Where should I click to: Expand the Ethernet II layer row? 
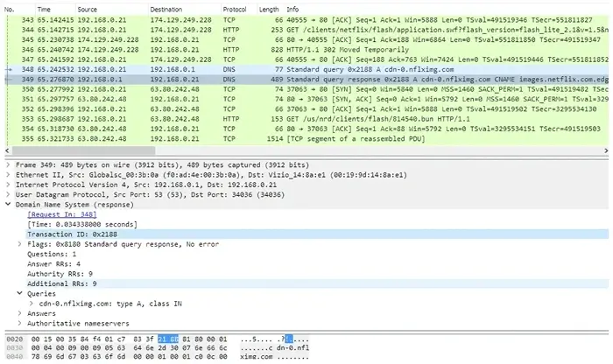coord(8,175)
